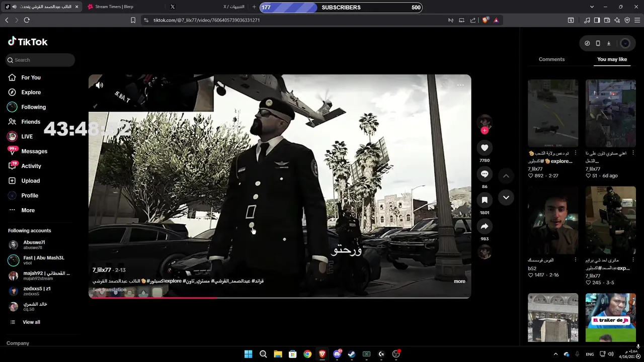Bookmark this page in the address bar

[133, 20]
